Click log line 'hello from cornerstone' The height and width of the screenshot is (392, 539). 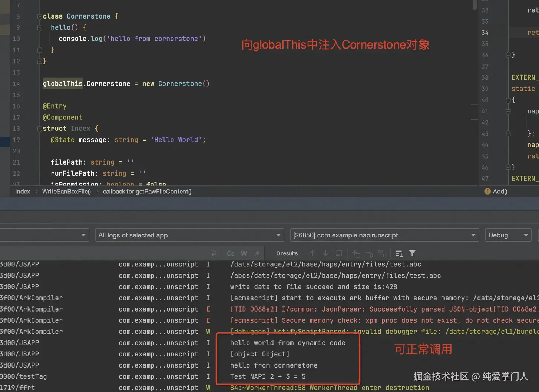(274, 365)
